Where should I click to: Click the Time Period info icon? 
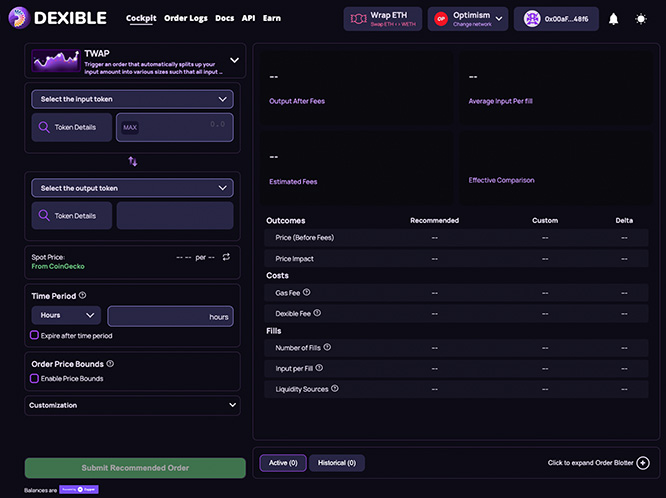82,296
